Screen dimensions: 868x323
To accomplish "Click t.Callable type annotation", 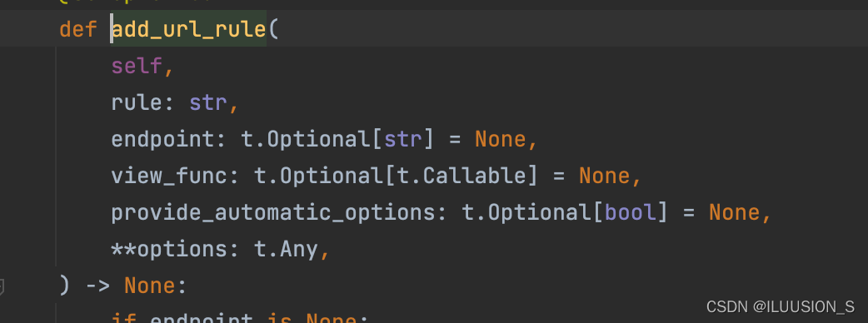I will click(x=461, y=176).
